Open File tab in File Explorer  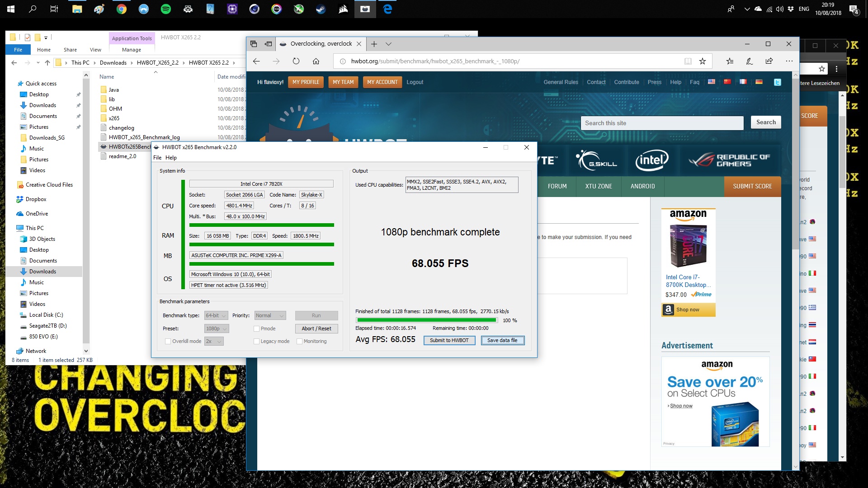pos(18,50)
